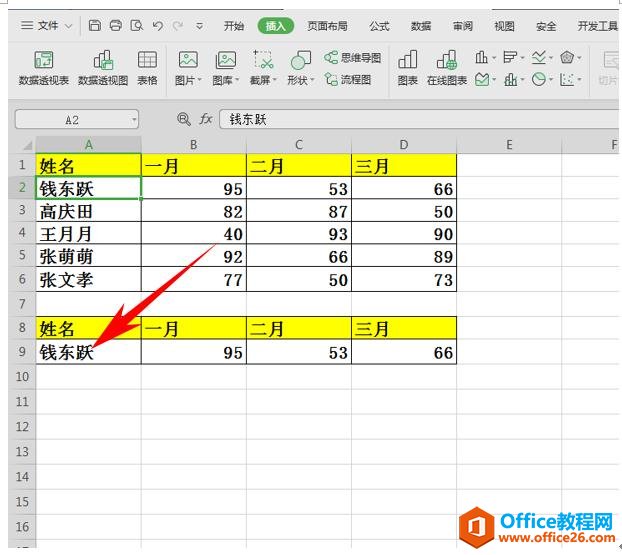Click the formula bar showing 钱东跃
The width and height of the screenshot is (622, 555).
419,119
